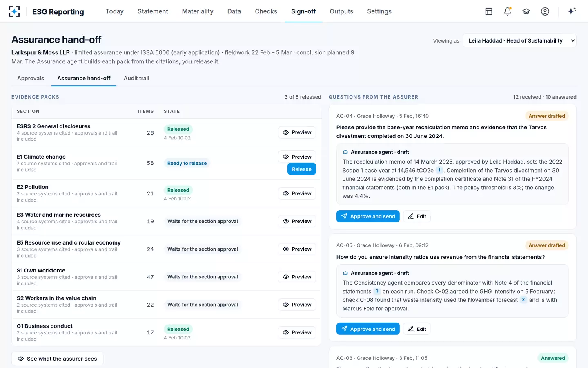Open the user profile icon
Screen dimensions: 588x368
[545, 11]
